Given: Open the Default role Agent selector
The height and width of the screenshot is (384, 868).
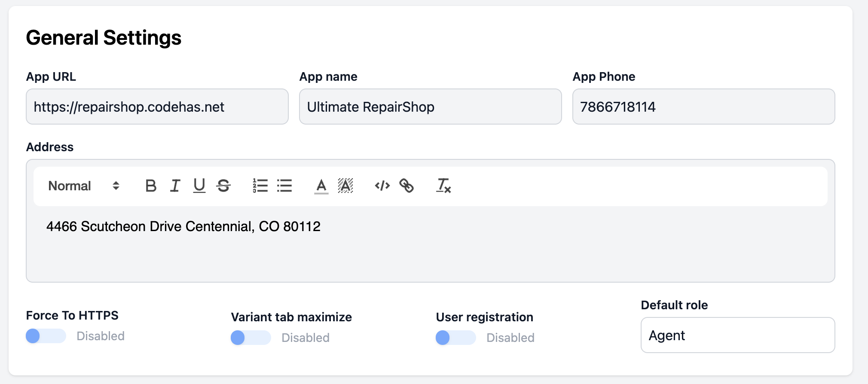Looking at the screenshot, I should pyautogui.click(x=737, y=335).
